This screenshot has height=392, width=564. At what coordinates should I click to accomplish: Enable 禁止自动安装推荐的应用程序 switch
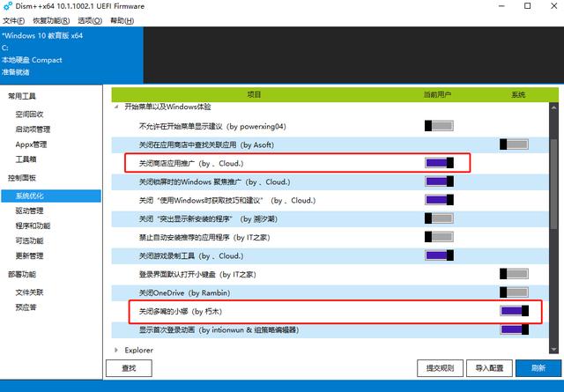(439, 237)
